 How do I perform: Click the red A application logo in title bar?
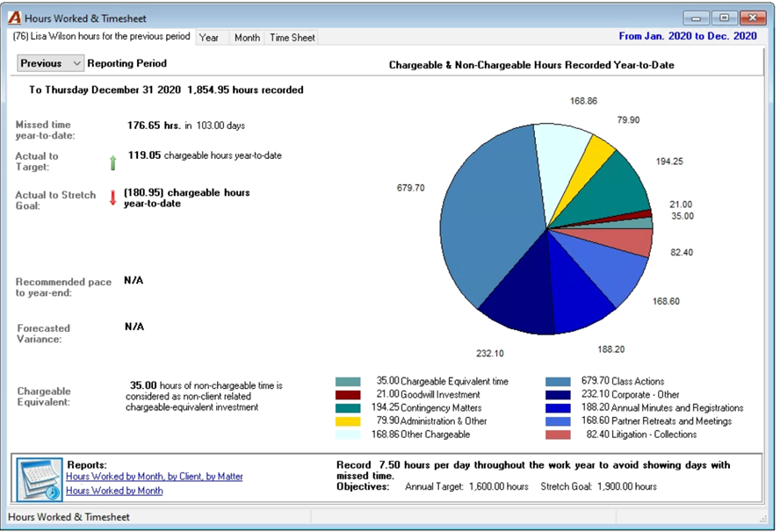(x=14, y=18)
